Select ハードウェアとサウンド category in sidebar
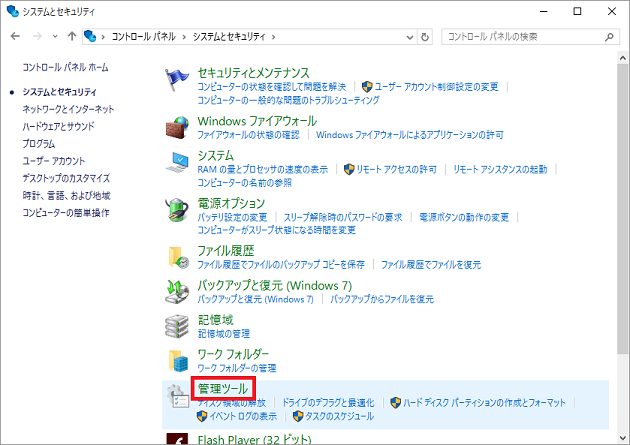 tap(58, 126)
